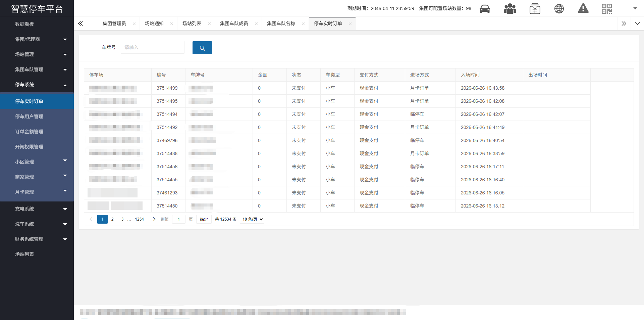Expand the 小区管理 submenu

(x=37, y=162)
